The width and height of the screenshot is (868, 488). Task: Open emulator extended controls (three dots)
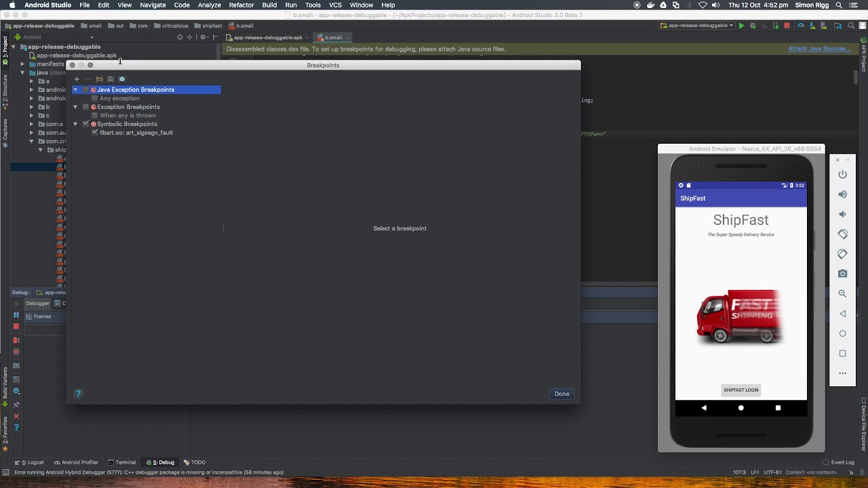pyautogui.click(x=842, y=373)
